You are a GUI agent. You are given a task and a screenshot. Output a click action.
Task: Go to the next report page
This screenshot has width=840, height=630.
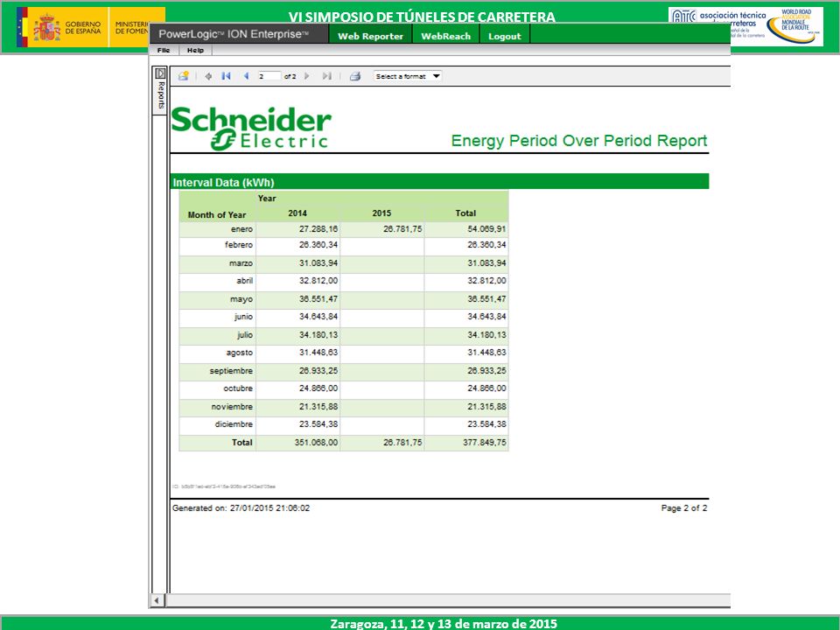[307, 76]
